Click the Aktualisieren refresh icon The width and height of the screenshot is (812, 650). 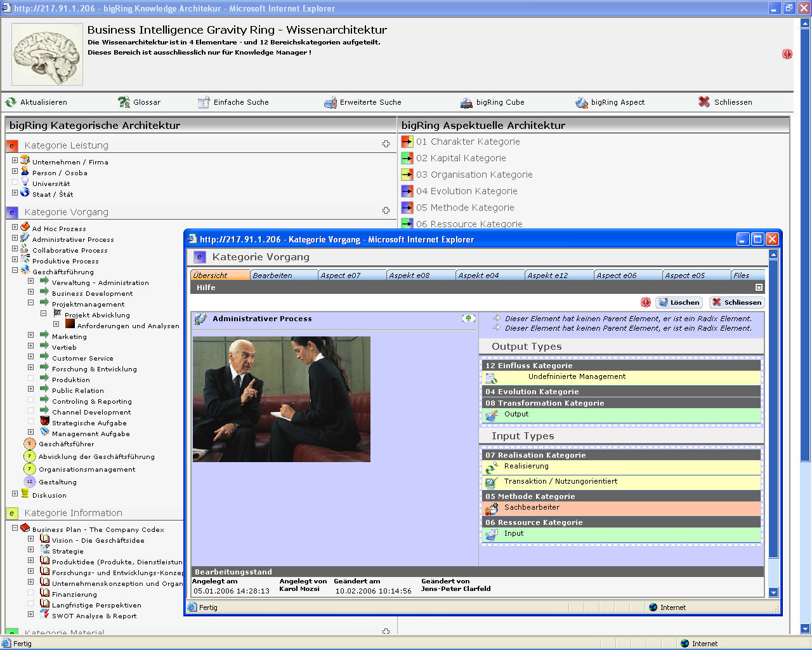[11, 102]
